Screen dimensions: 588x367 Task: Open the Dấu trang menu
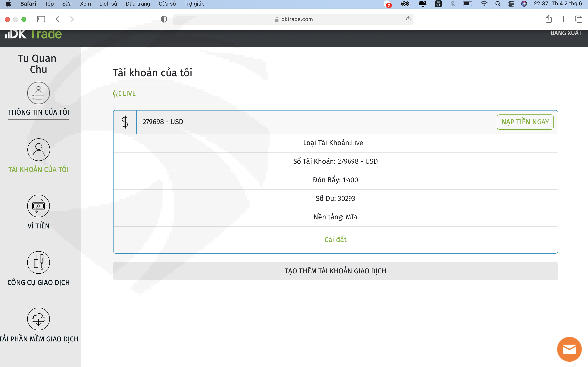coord(138,4)
